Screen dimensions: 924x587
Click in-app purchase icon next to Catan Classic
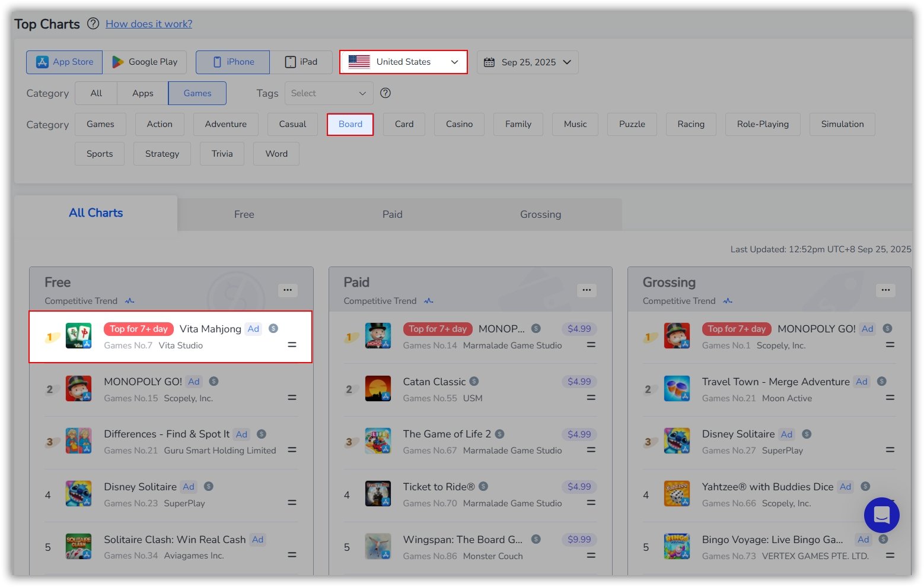[x=474, y=381]
